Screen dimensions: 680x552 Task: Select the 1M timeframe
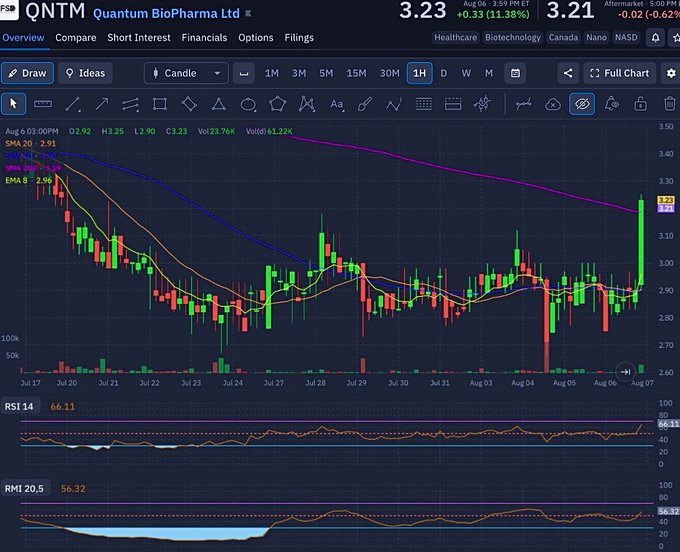tap(272, 73)
